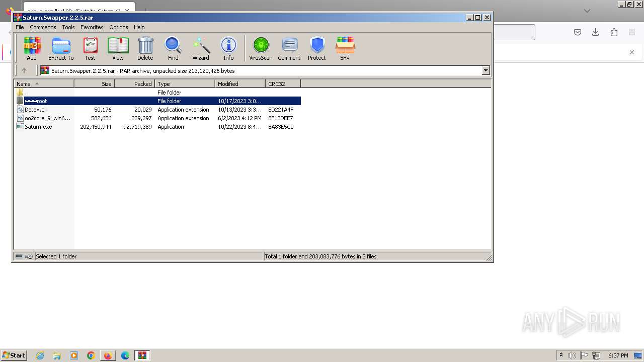The height and width of the screenshot is (362, 644).
Task: Show hidden tray icons arrow
Action: [x=561, y=355]
